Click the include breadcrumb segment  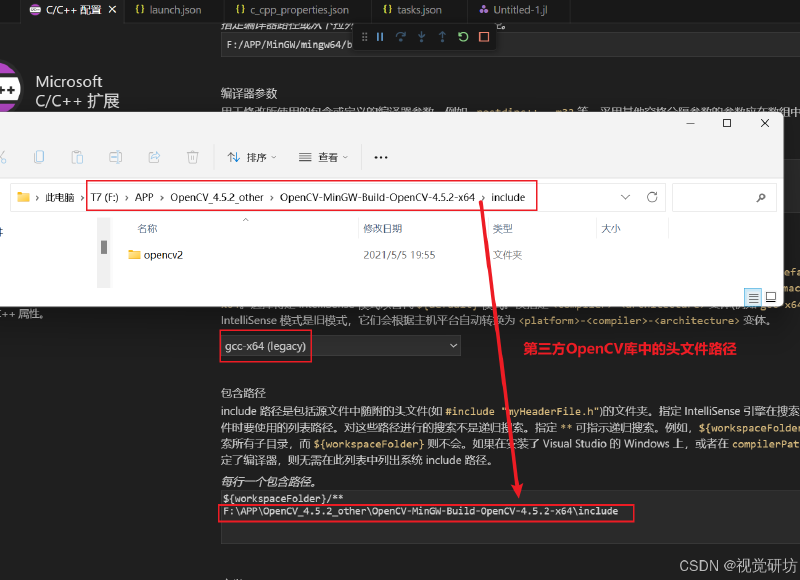click(508, 197)
